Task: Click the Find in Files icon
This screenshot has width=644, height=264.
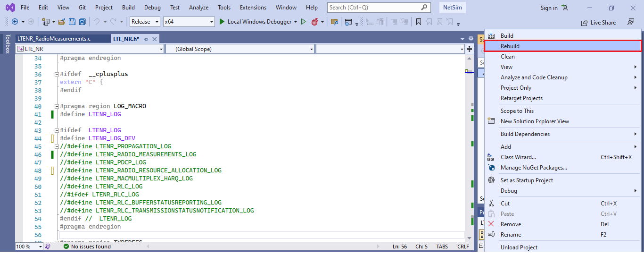Action: point(334,22)
